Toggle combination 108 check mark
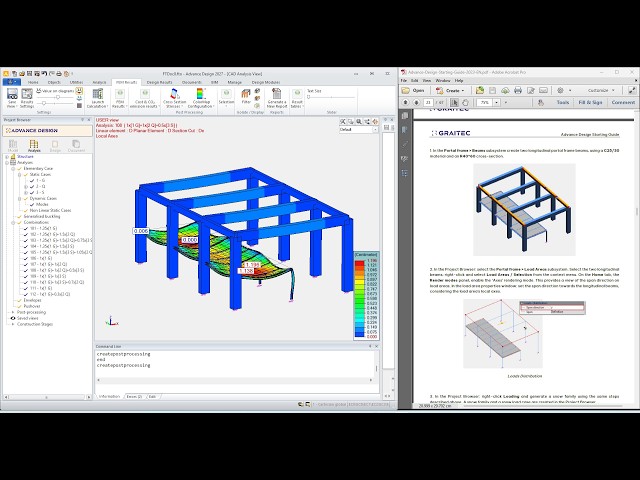Screen dimensions: 640x480 [x=26, y=270]
